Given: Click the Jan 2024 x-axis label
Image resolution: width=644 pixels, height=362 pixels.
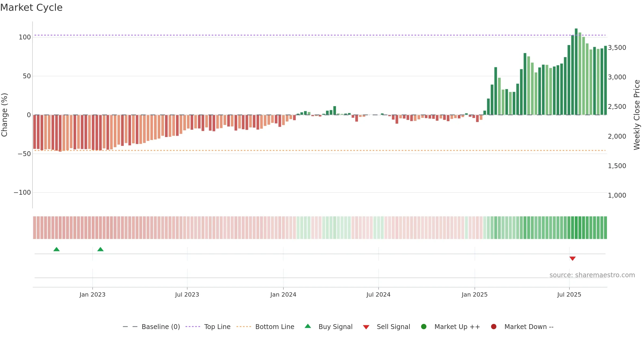Looking at the screenshot, I should coord(283,294).
